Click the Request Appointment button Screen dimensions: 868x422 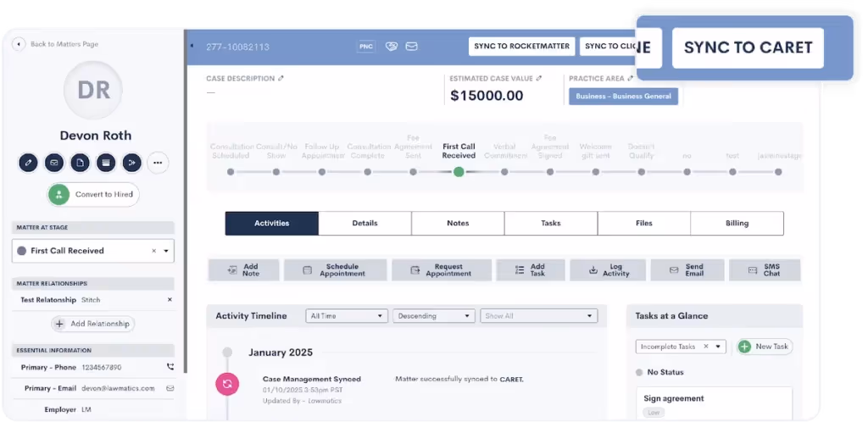pyautogui.click(x=442, y=270)
